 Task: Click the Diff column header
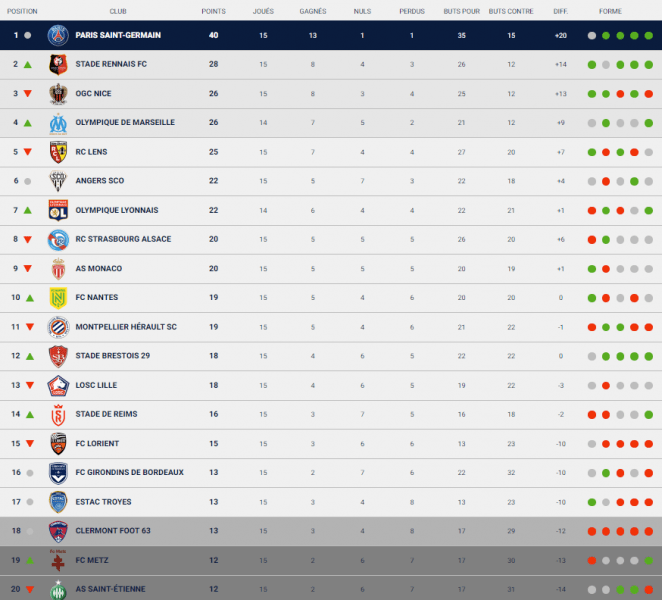(559, 11)
